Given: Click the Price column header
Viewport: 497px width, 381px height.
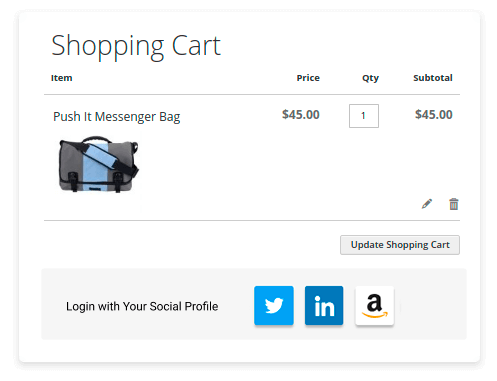Looking at the screenshot, I should pyautogui.click(x=308, y=78).
